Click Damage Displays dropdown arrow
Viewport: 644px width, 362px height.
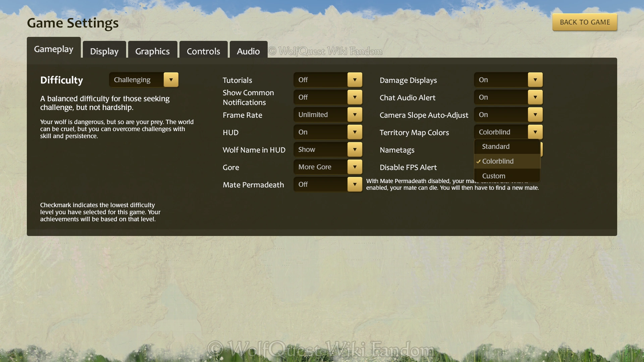tap(535, 80)
